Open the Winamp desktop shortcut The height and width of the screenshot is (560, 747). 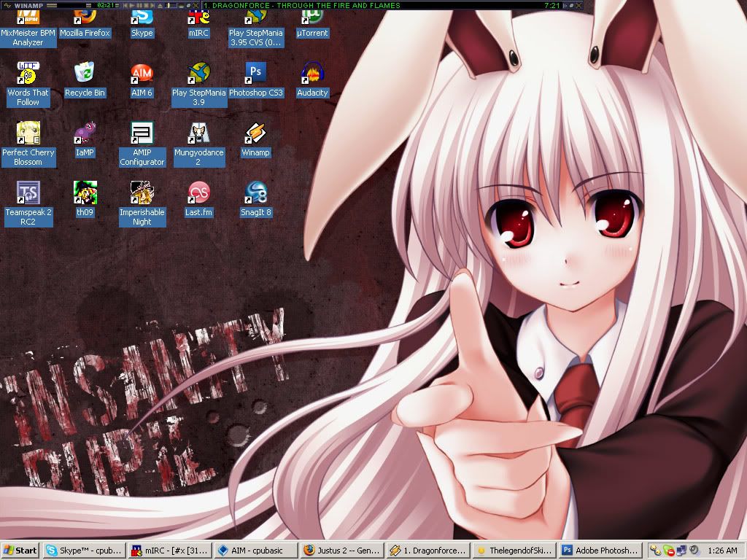255,133
